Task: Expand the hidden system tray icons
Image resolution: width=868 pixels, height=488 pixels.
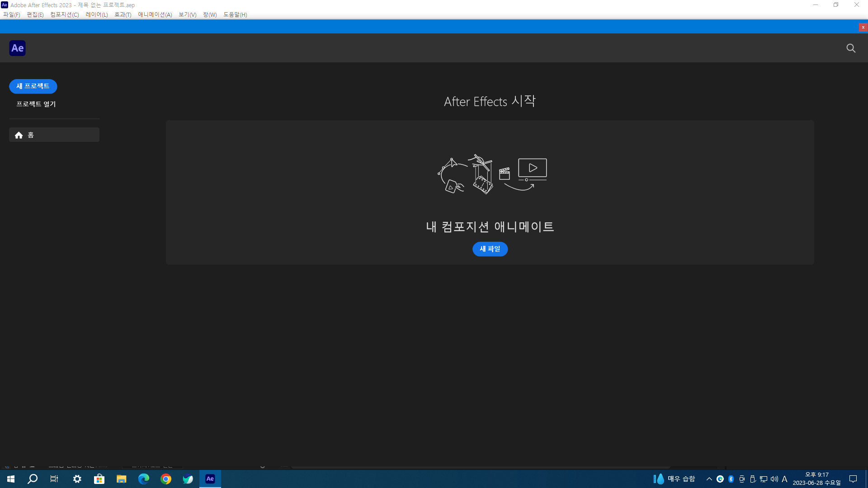Action: click(x=709, y=479)
